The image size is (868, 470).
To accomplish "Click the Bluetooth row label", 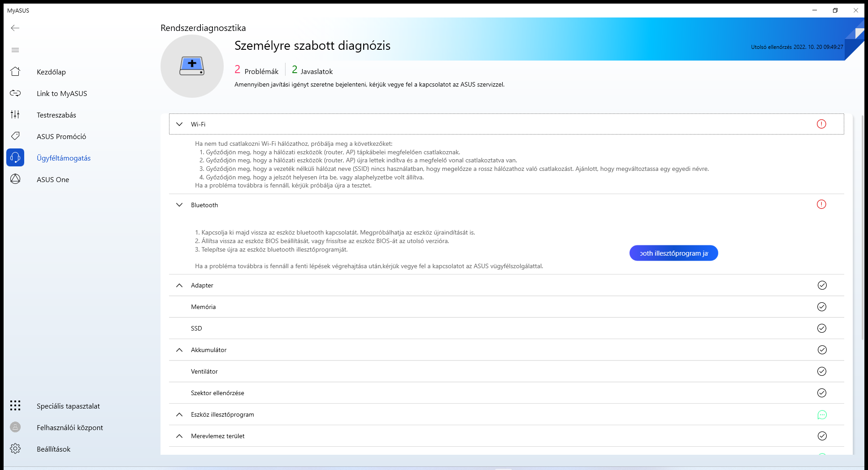I will [204, 205].
